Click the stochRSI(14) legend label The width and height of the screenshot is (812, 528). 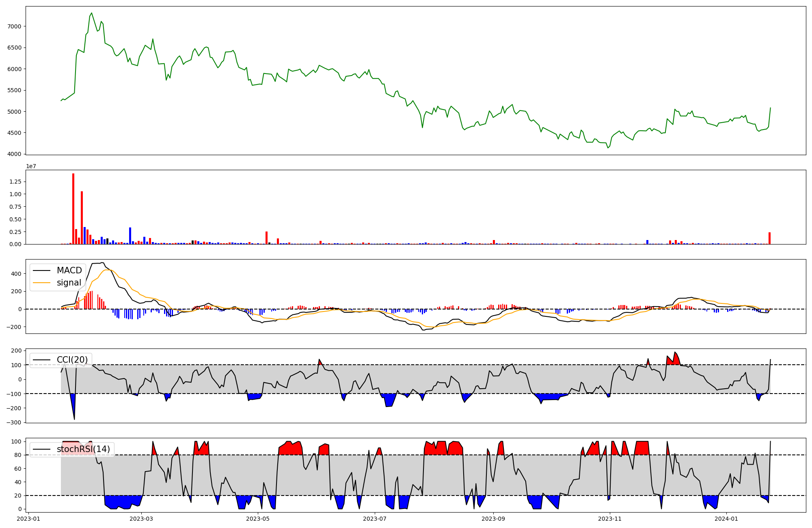[x=83, y=449]
